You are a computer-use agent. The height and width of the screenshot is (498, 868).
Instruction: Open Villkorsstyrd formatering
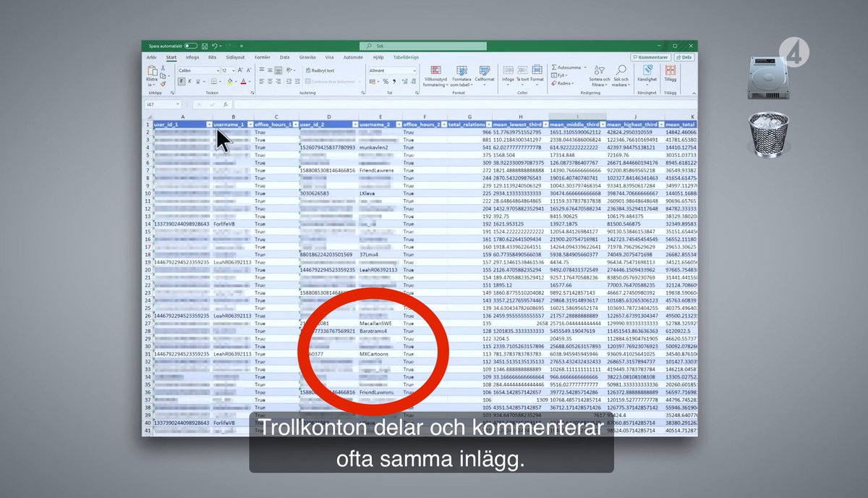[x=435, y=76]
